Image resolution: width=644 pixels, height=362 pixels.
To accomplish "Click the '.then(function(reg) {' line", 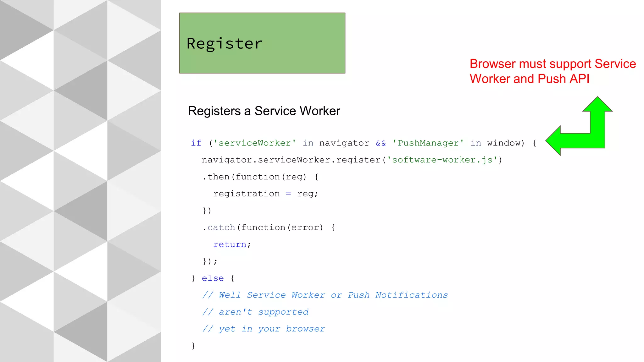I will tap(260, 177).
